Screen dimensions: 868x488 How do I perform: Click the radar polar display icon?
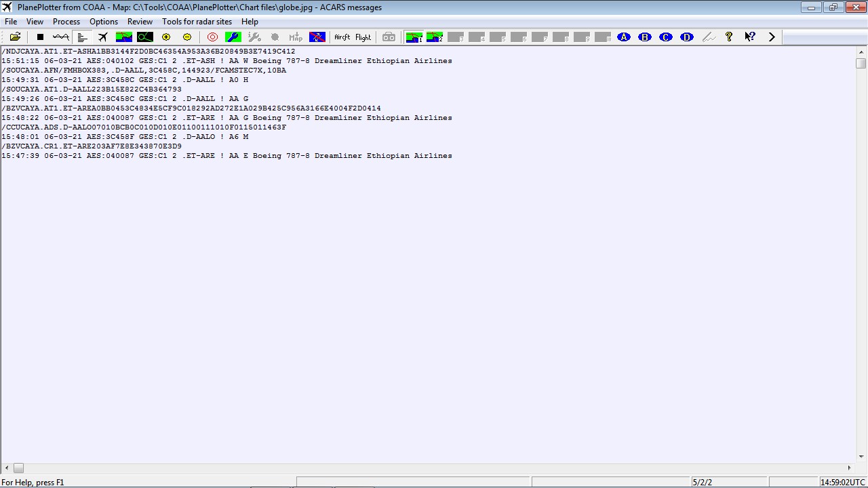[x=145, y=37]
